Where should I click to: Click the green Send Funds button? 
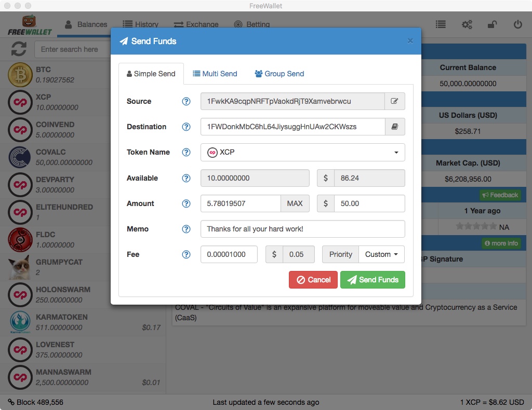pyautogui.click(x=373, y=280)
